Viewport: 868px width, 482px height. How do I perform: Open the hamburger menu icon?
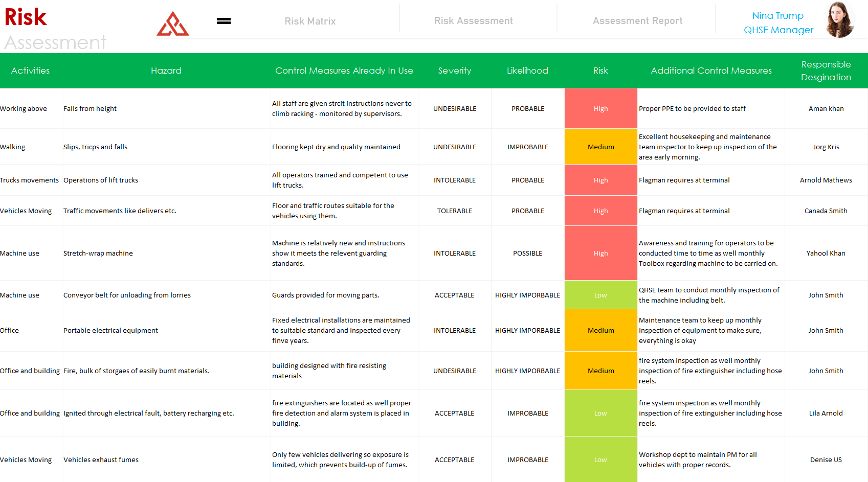pyautogui.click(x=224, y=21)
